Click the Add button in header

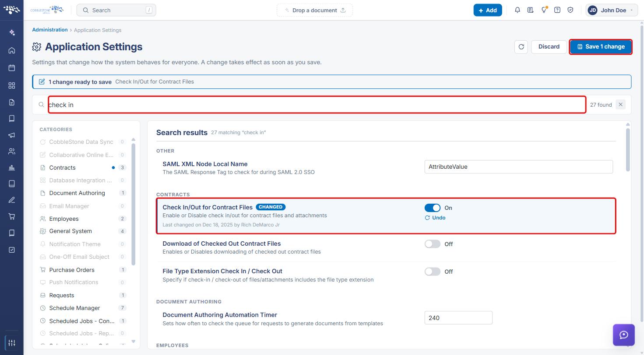[x=487, y=10]
